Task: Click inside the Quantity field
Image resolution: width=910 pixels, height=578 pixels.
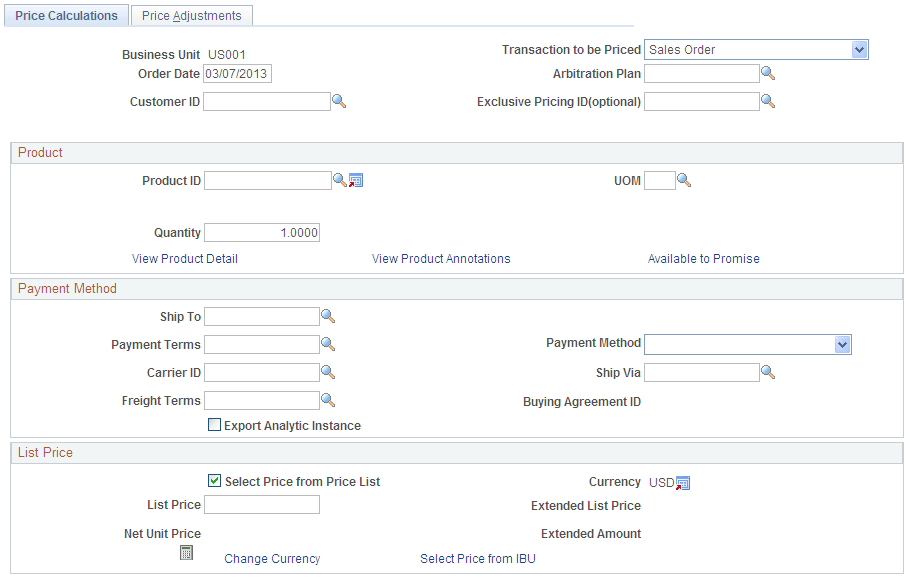Action: [x=261, y=232]
